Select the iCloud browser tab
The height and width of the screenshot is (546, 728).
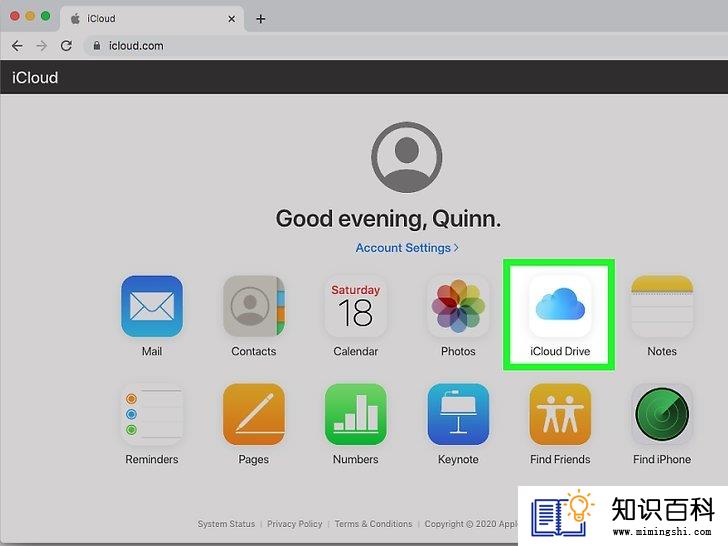(151, 19)
